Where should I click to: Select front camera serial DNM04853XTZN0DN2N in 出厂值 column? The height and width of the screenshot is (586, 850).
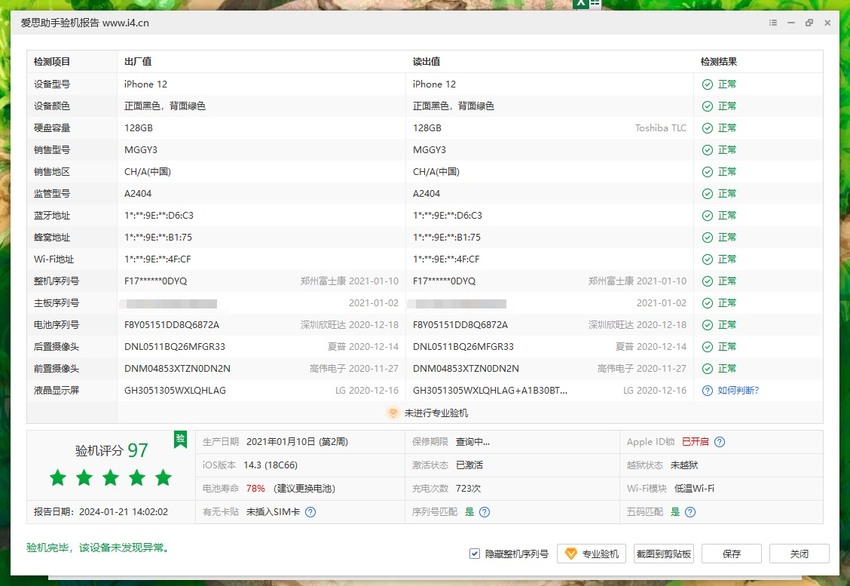[177, 369]
